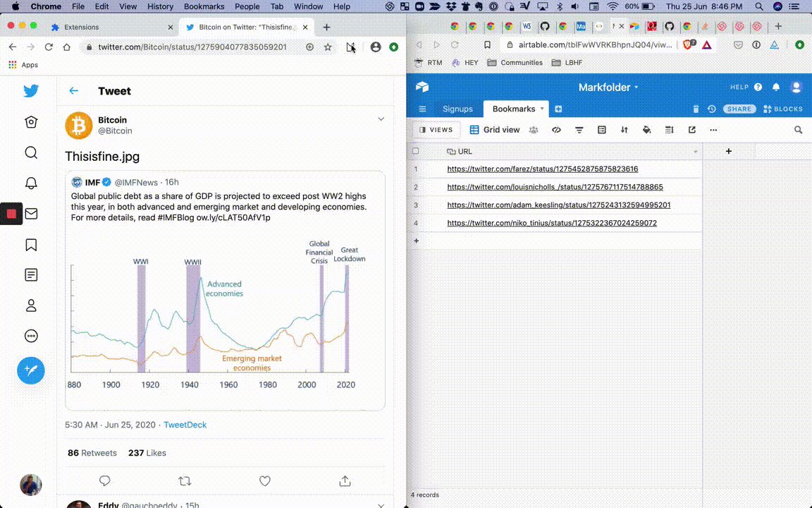
Task: Share the Bitcoin tweet
Action: [x=345, y=481]
